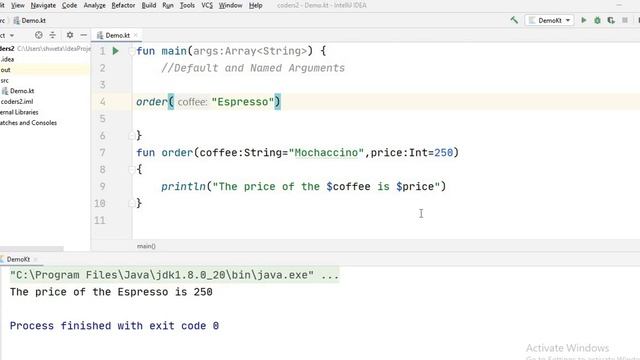Click line number 11 in the gutter
The image size is (640, 360).
click(x=100, y=220)
